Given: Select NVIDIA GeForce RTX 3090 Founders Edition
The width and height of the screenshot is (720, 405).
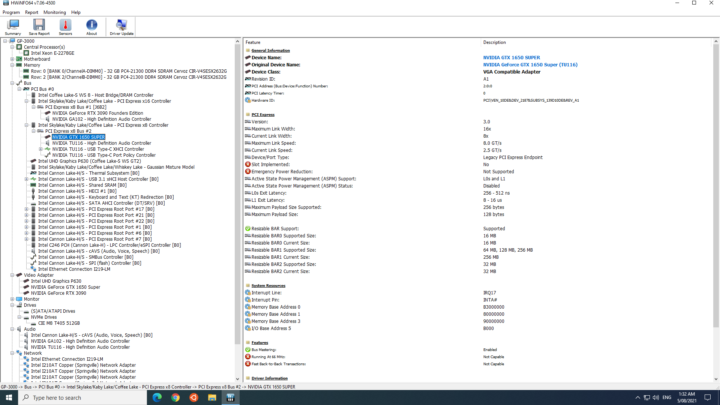Looking at the screenshot, I should (97, 113).
